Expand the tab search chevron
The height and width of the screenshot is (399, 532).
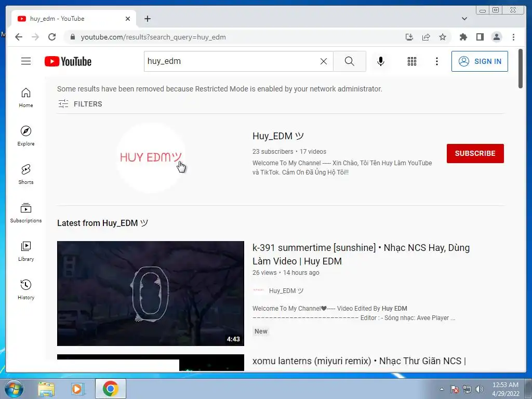464,19
